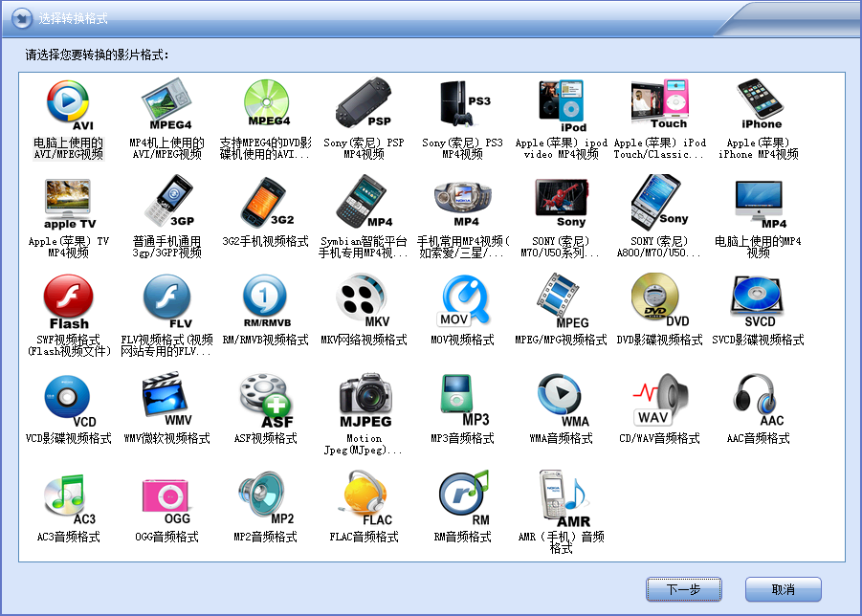Select the RM RealAudio format icon
The image size is (862, 616).
click(463, 498)
